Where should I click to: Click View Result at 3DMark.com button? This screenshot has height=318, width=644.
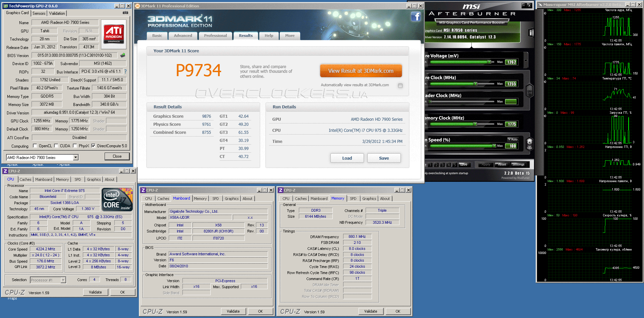tap(361, 71)
